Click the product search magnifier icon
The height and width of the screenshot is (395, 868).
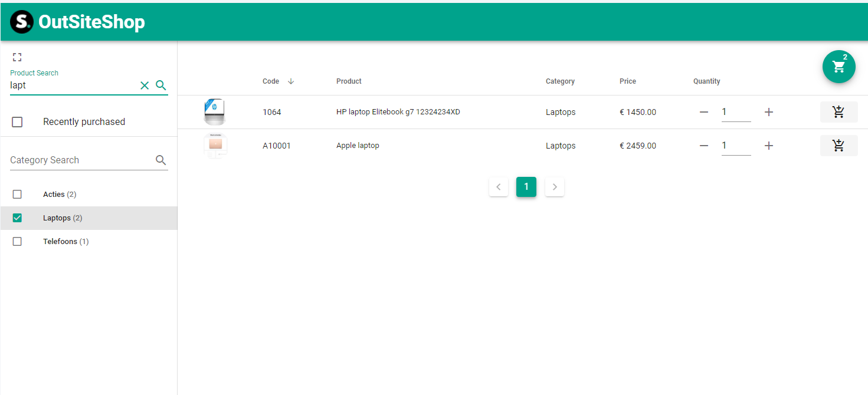pos(161,85)
